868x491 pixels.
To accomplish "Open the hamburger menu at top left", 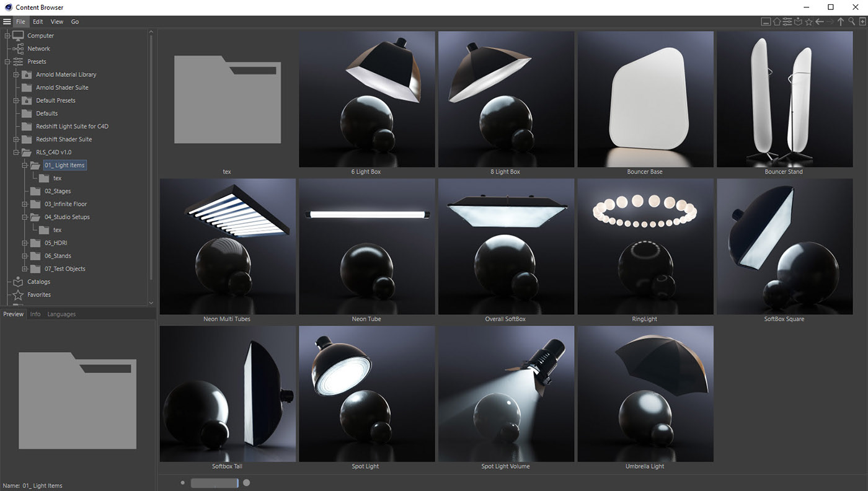I will (7, 22).
